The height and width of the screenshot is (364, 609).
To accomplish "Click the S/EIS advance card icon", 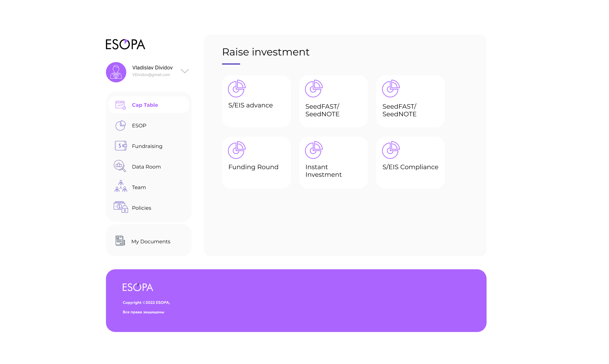I will coord(237,89).
